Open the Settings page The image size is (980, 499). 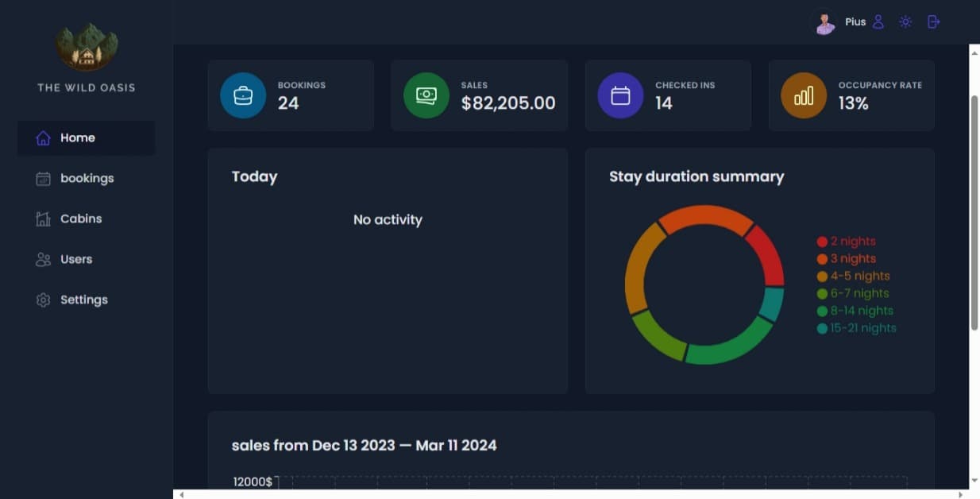83,300
